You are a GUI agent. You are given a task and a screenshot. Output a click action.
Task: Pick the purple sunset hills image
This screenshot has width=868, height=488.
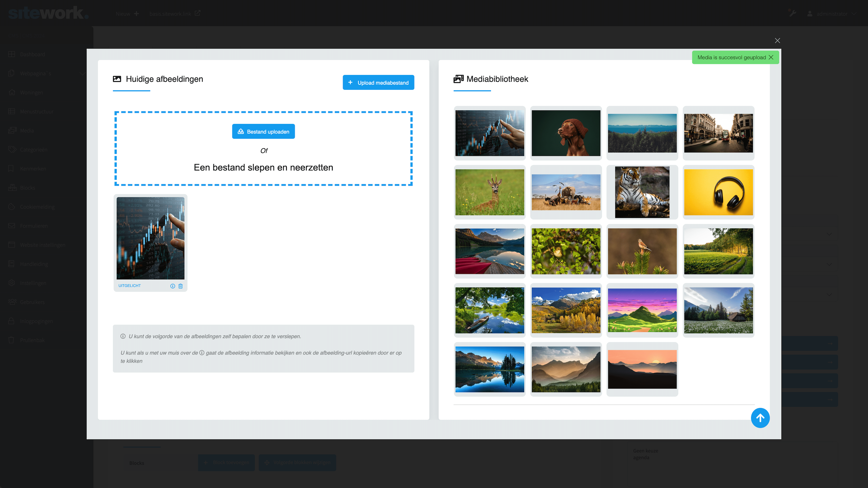[x=642, y=310]
